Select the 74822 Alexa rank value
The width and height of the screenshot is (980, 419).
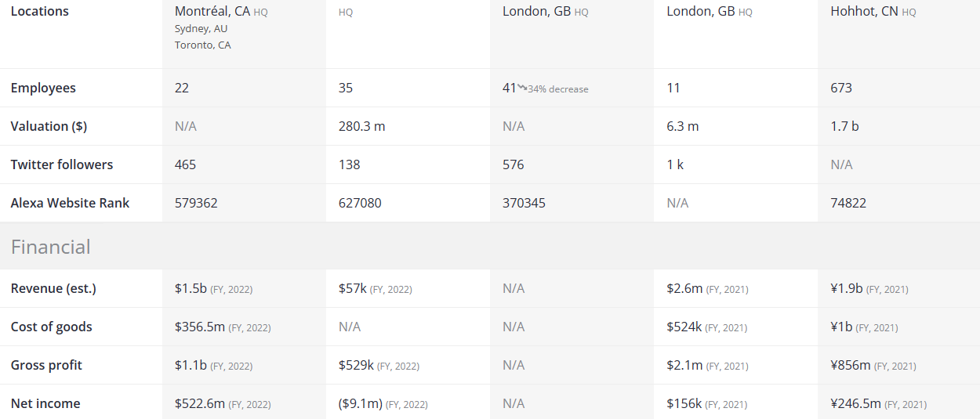click(x=848, y=203)
